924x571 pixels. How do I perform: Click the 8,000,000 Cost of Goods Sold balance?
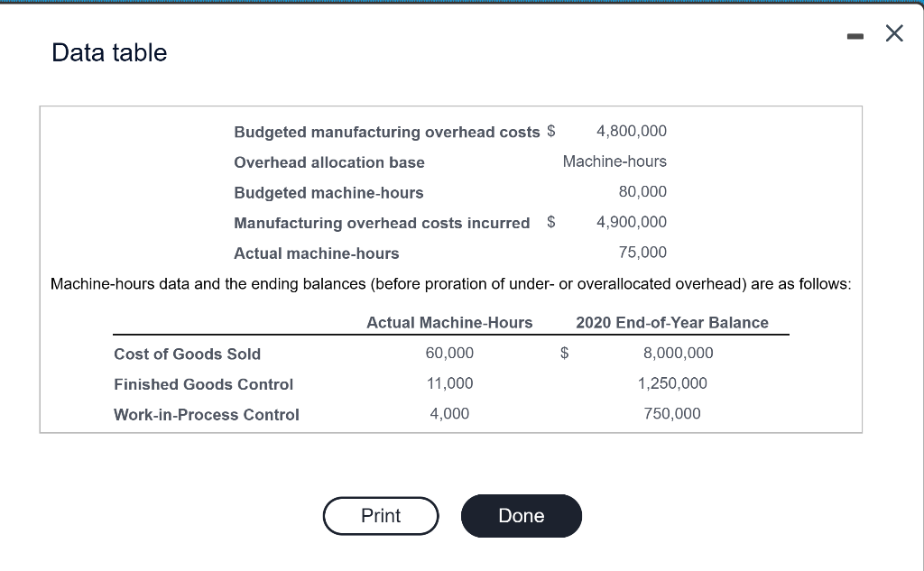(678, 353)
